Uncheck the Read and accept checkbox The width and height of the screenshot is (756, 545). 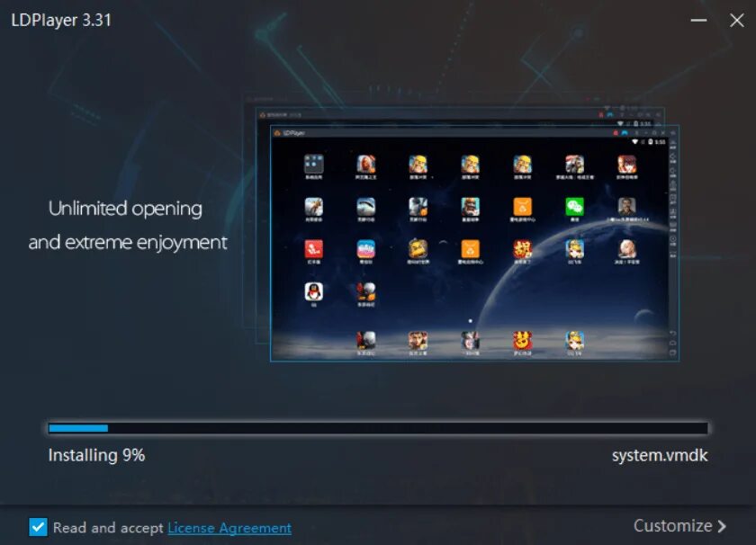[x=38, y=527]
